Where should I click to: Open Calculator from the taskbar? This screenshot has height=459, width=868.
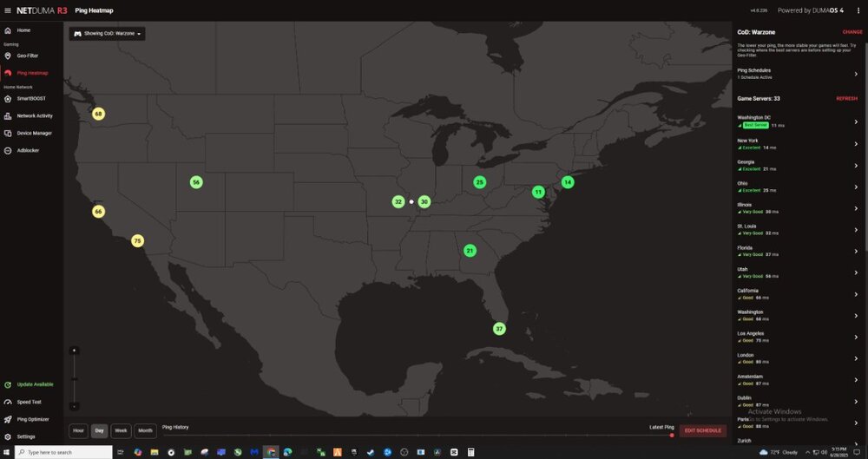(x=471, y=452)
